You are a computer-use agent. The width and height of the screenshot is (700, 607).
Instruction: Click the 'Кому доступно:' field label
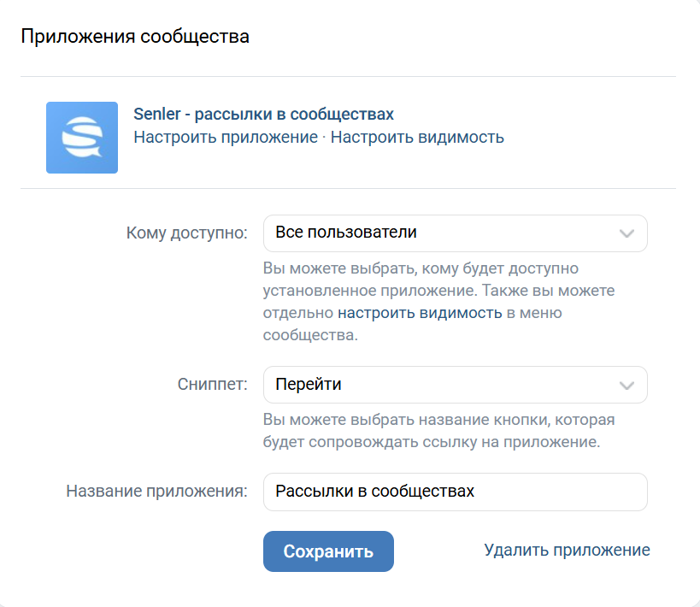(186, 233)
